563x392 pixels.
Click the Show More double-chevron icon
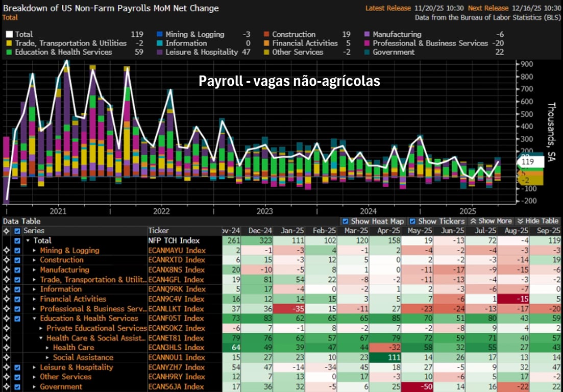point(473,222)
